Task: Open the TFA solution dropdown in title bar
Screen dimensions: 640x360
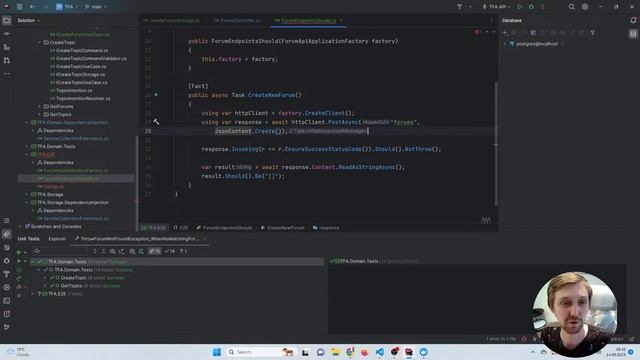Action: [x=67, y=7]
